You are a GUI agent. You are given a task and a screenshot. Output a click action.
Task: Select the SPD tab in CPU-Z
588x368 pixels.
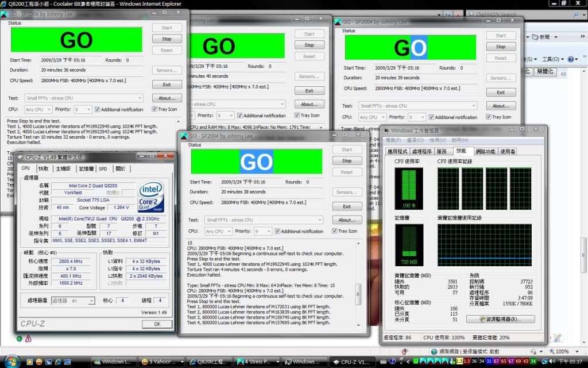tap(103, 169)
